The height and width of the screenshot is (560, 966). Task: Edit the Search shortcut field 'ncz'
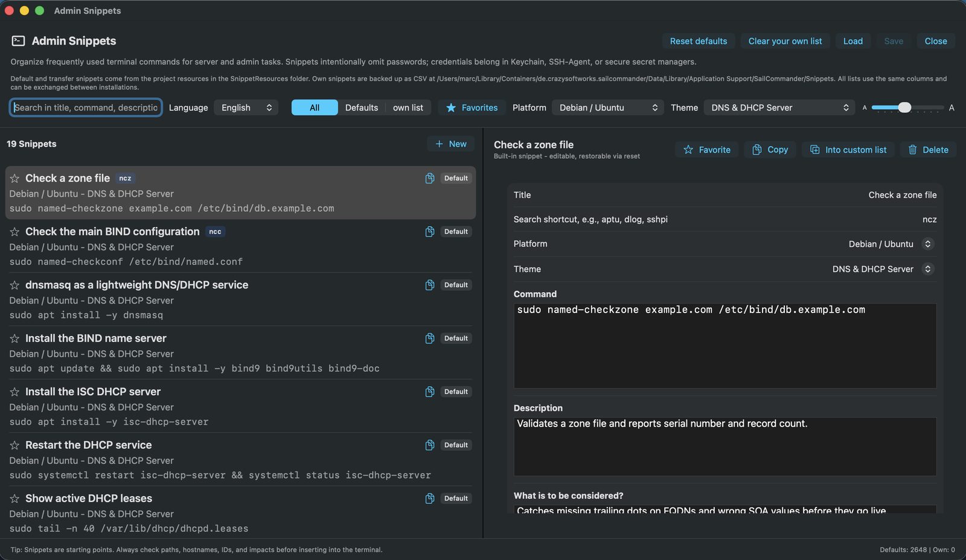coord(930,219)
